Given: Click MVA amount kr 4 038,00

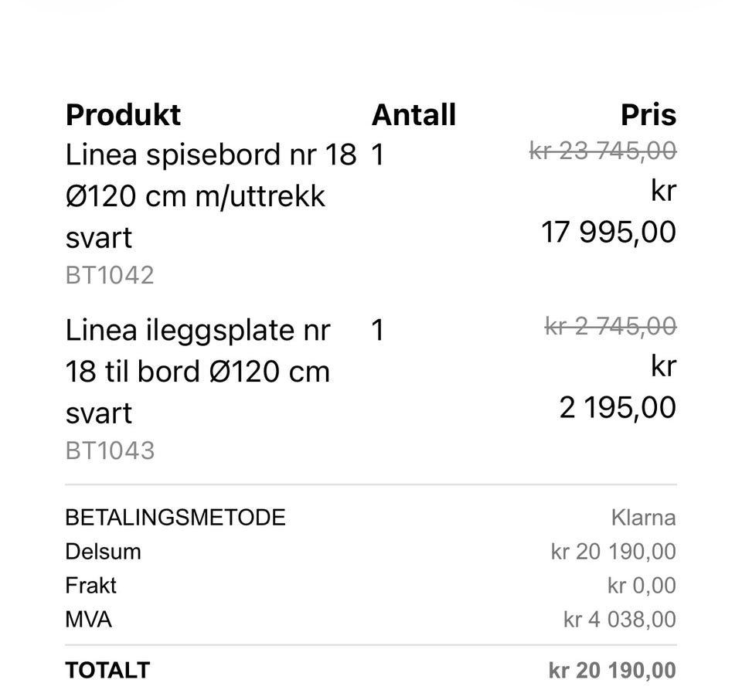Looking at the screenshot, I should coord(619,620).
